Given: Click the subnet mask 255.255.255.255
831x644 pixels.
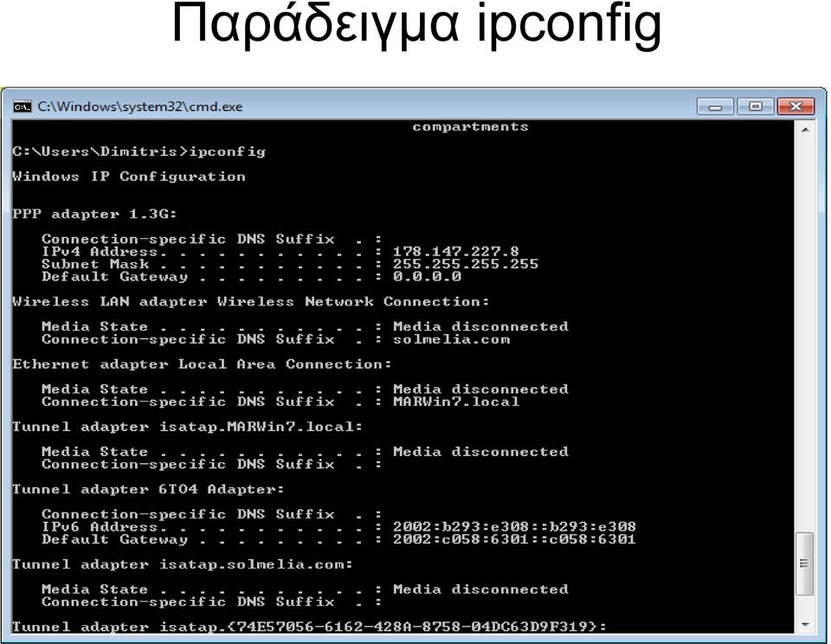Looking at the screenshot, I should (466, 264).
